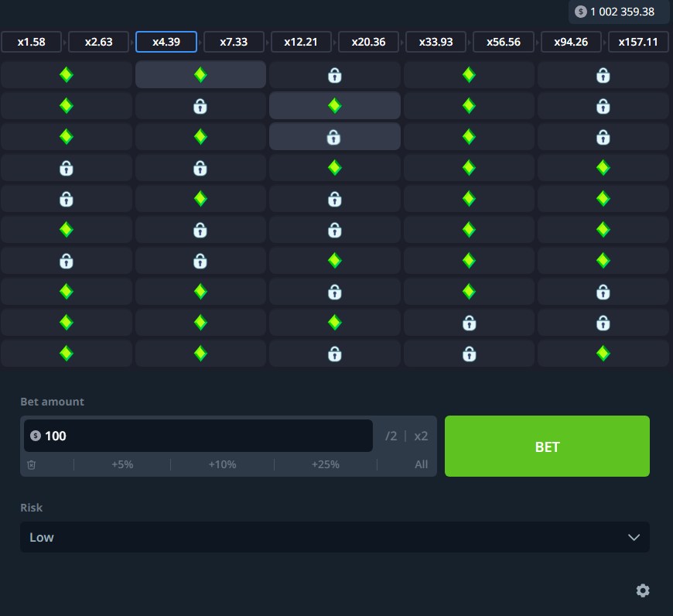This screenshot has height=616, width=673.
Task: Halve the bet with the /2 button
Action: 391,436
